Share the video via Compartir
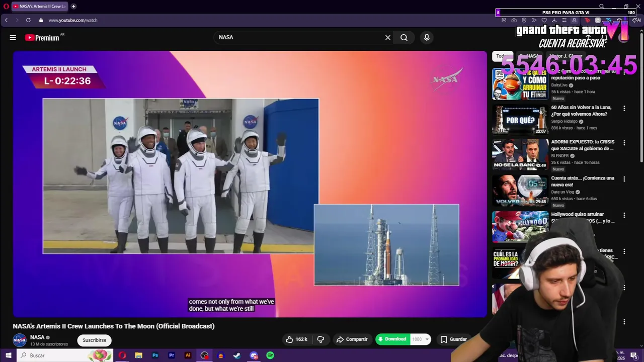The height and width of the screenshot is (362, 644). pos(352,339)
